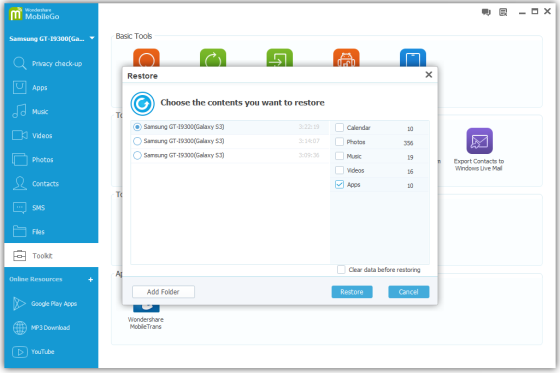Click the Videos camera icon in sidebar
The width and height of the screenshot is (560, 373).
[20, 135]
